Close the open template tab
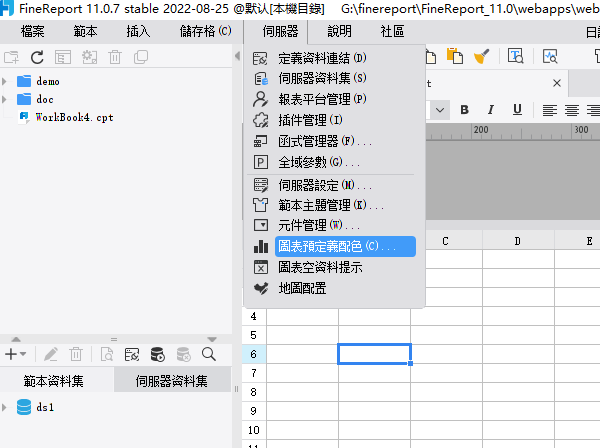The image size is (600, 448). coord(557,83)
